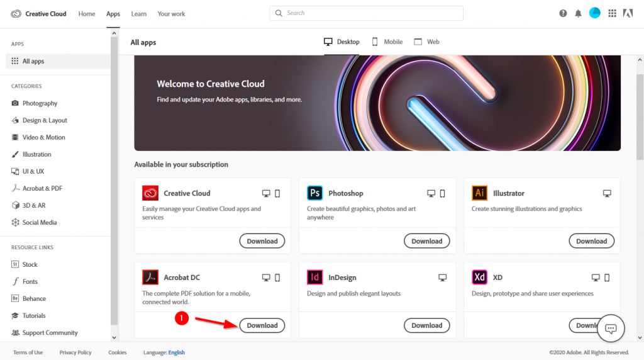Click the XD app icon

coord(480,278)
